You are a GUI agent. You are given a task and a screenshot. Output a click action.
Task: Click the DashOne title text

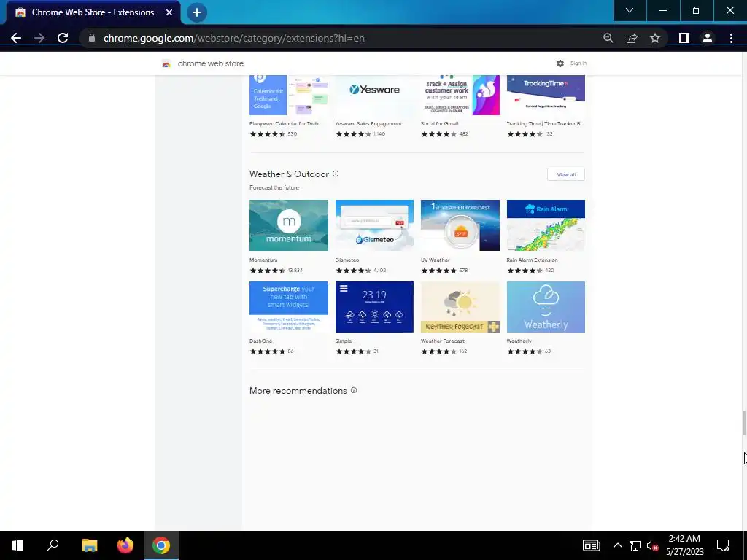[x=260, y=341]
